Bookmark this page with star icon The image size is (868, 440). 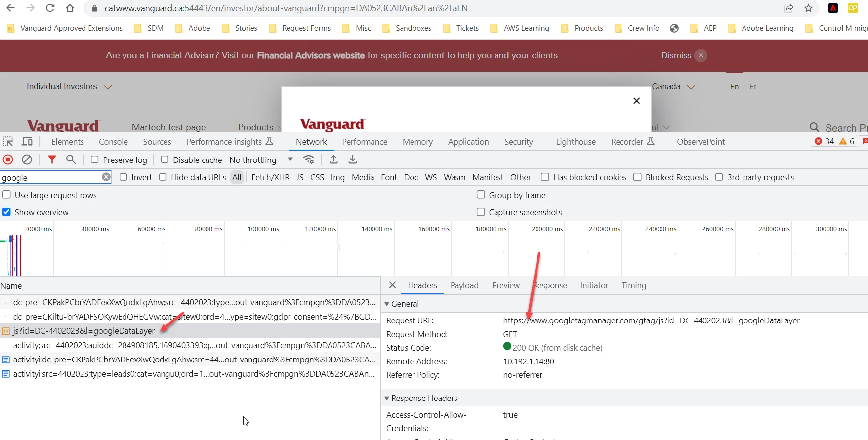pyautogui.click(x=808, y=8)
